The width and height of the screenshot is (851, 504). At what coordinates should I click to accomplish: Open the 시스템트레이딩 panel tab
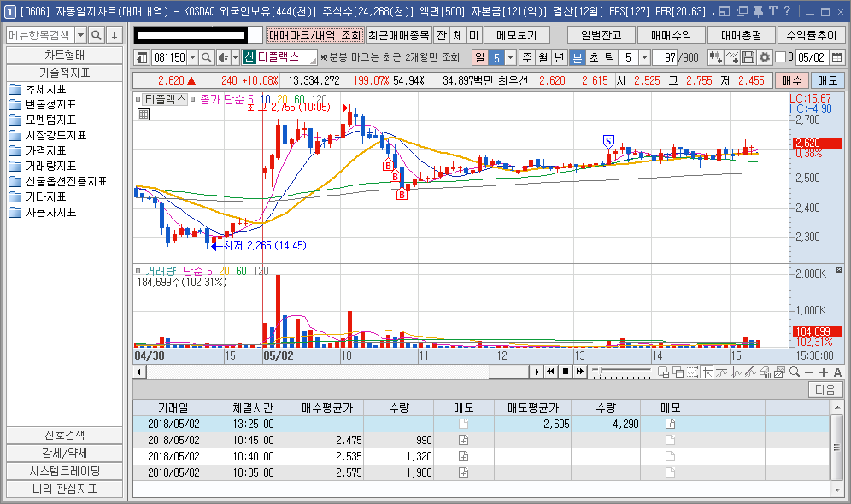point(65,471)
